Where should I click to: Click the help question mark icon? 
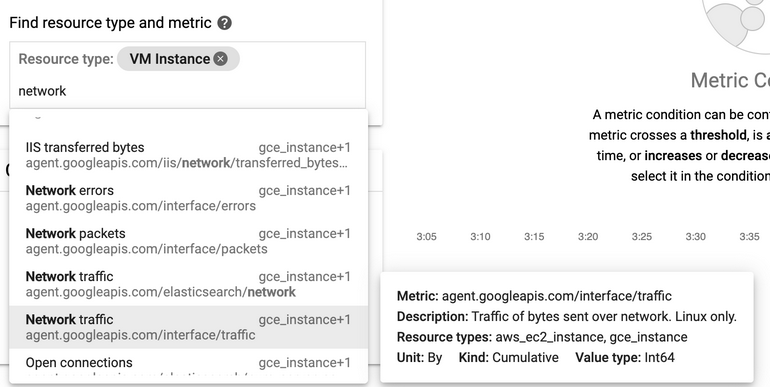225,23
